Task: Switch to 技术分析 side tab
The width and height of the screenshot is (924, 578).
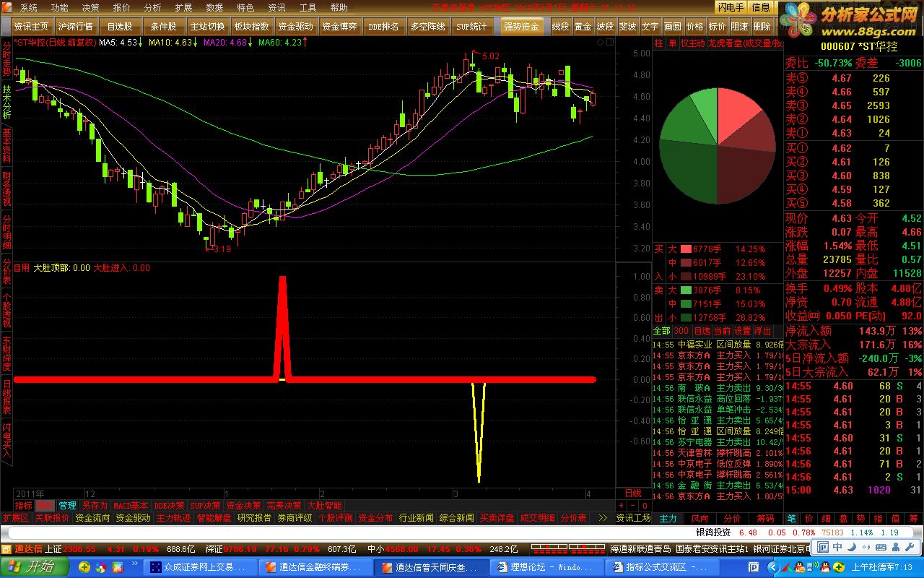Action: 6,103
